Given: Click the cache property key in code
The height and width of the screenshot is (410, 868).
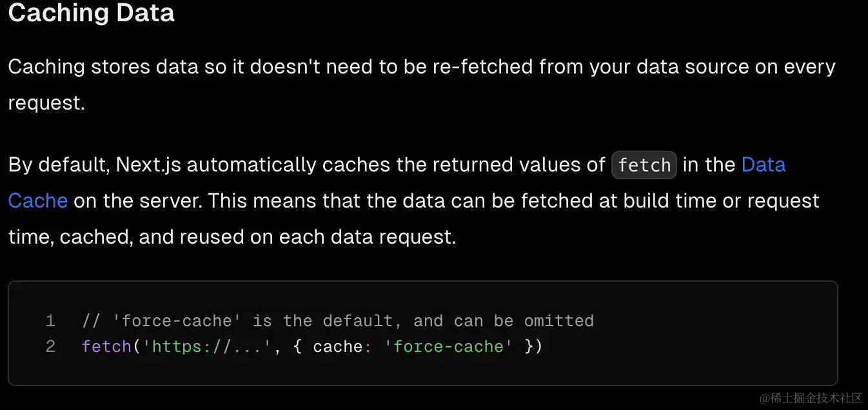Looking at the screenshot, I should tap(337, 347).
